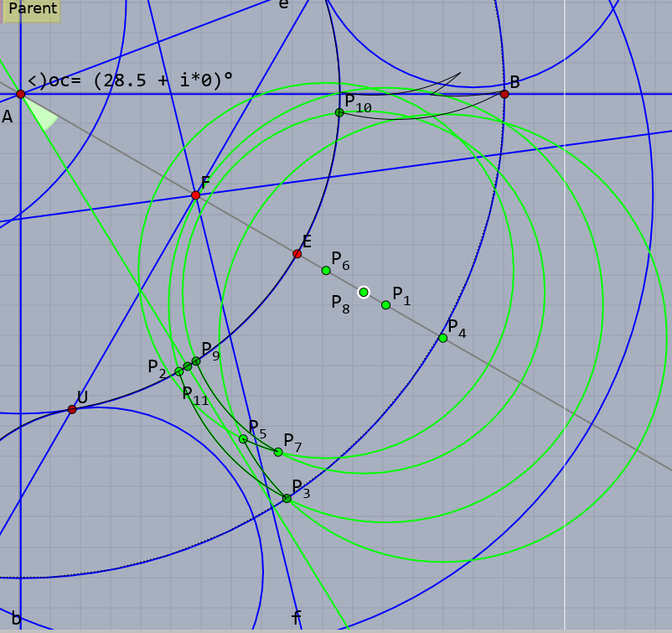Click the highlighted point P8
Image resolution: width=672 pixels, height=633 pixels.
click(364, 292)
